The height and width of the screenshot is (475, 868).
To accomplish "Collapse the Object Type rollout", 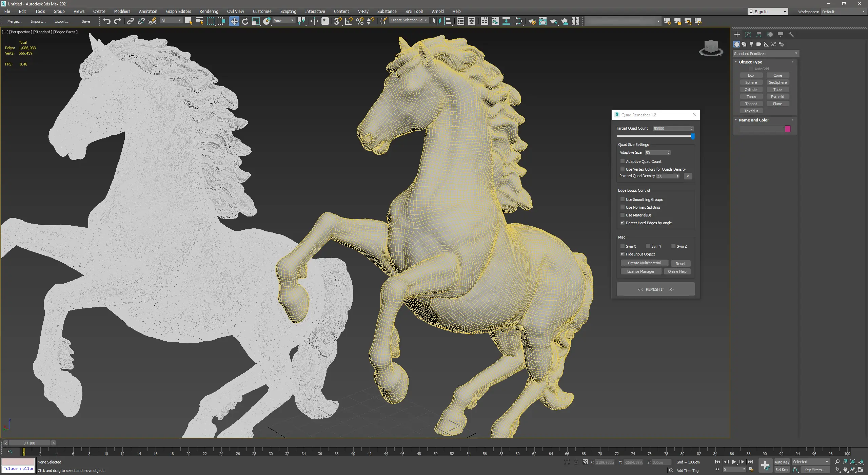I will (750, 62).
